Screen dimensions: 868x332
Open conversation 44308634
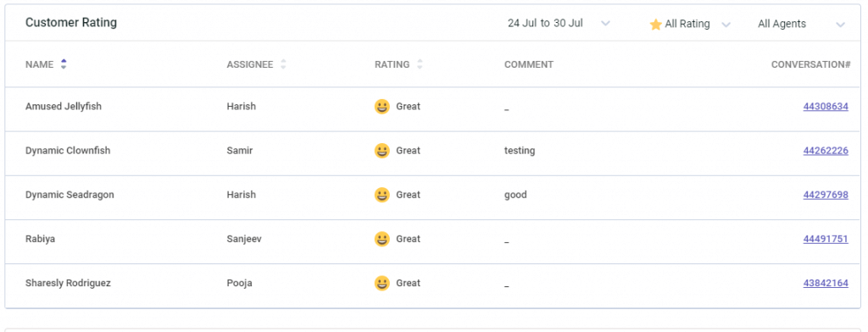pyautogui.click(x=826, y=106)
